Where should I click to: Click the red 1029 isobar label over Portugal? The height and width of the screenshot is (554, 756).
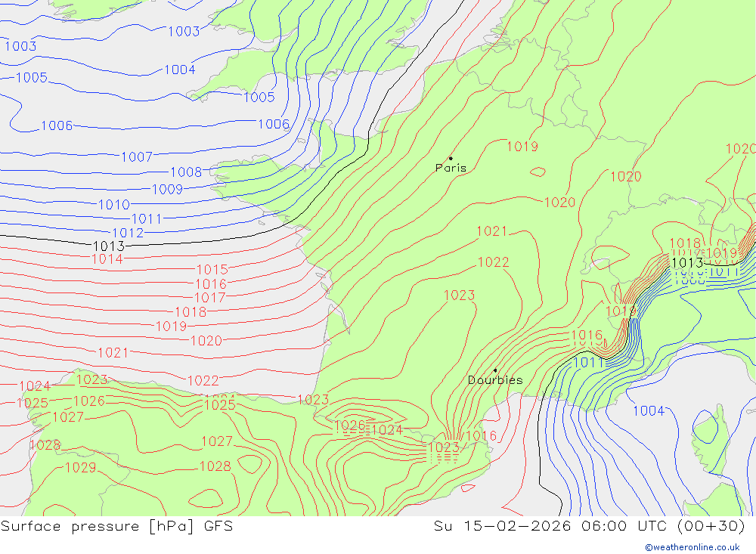(81, 468)
